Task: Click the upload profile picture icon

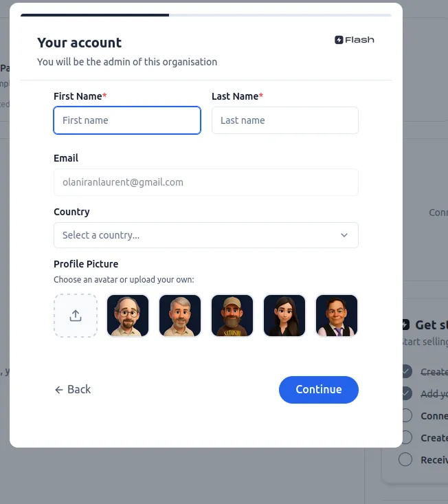Action: coord(76,316)
